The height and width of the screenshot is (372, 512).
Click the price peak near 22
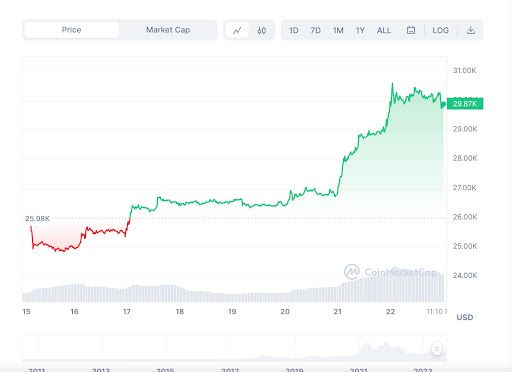(392, 84)
